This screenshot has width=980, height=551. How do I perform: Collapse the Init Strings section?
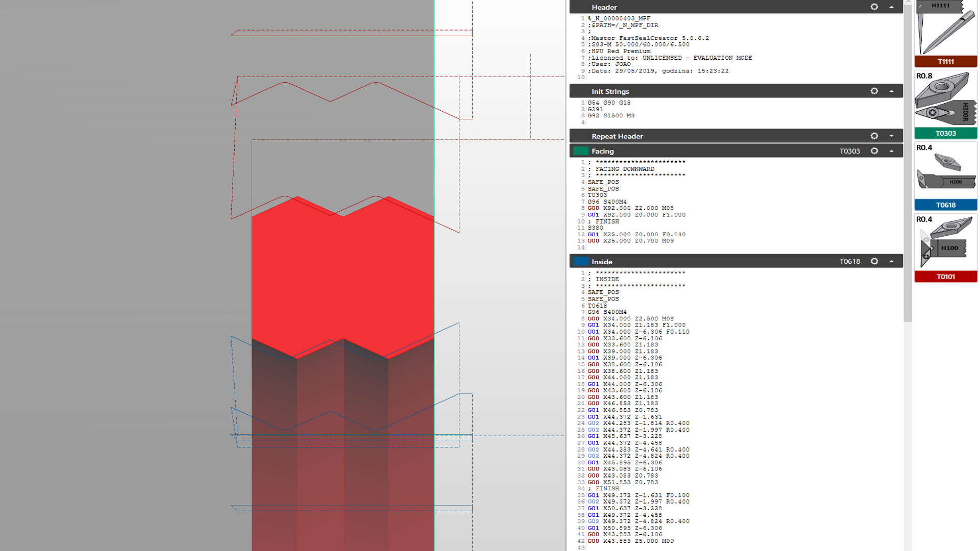click(x=892, y=91)
